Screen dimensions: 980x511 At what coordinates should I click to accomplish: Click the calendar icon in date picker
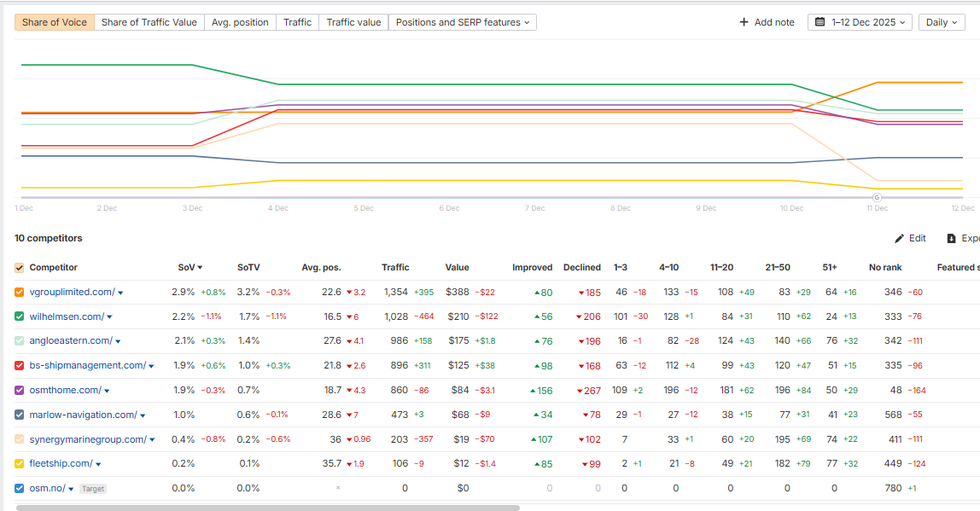pos(820,22)
